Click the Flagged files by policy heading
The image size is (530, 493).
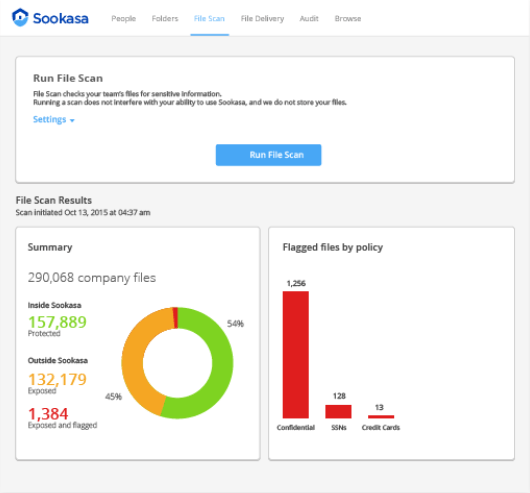pyautogui.click(x=333, y=247)
